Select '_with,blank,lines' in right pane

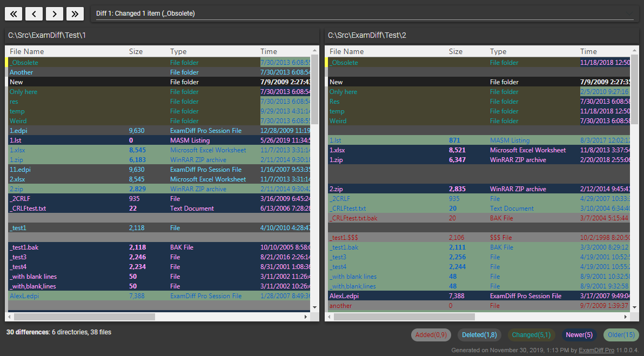[x=478, y=286]
